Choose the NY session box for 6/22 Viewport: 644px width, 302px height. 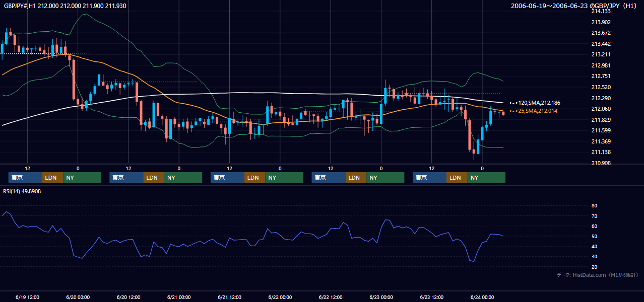coord(385,178)
